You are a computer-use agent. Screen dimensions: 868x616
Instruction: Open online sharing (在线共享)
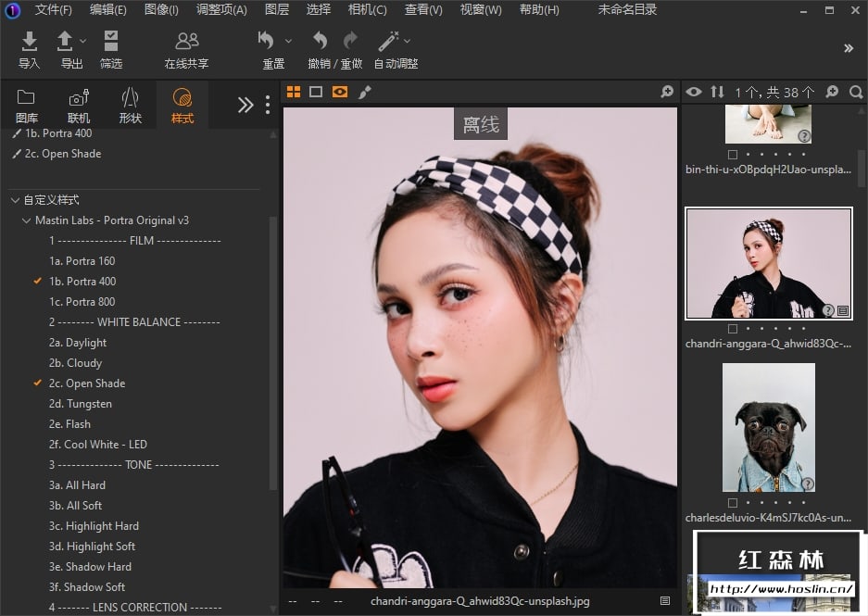[186, 41]
